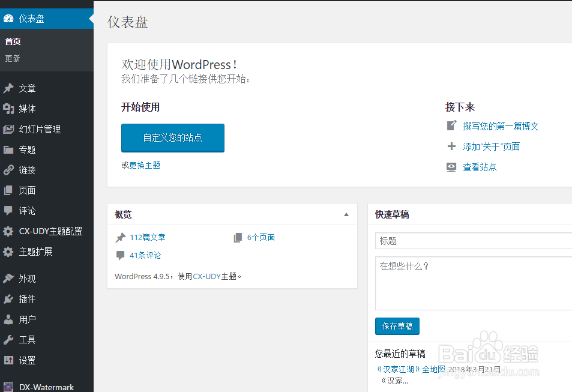This screenshot has height=392, width=572.
Task: Open the 仪表盘 menu
Action: 47,19
